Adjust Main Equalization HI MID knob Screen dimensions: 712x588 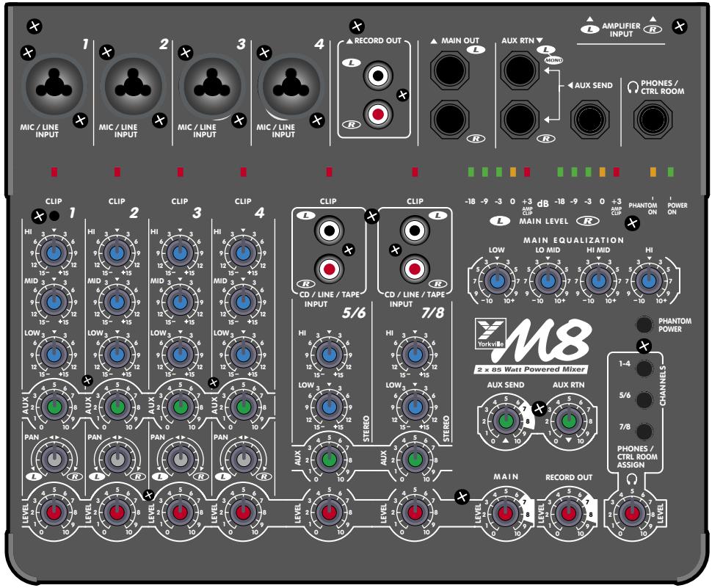[599, 280]
